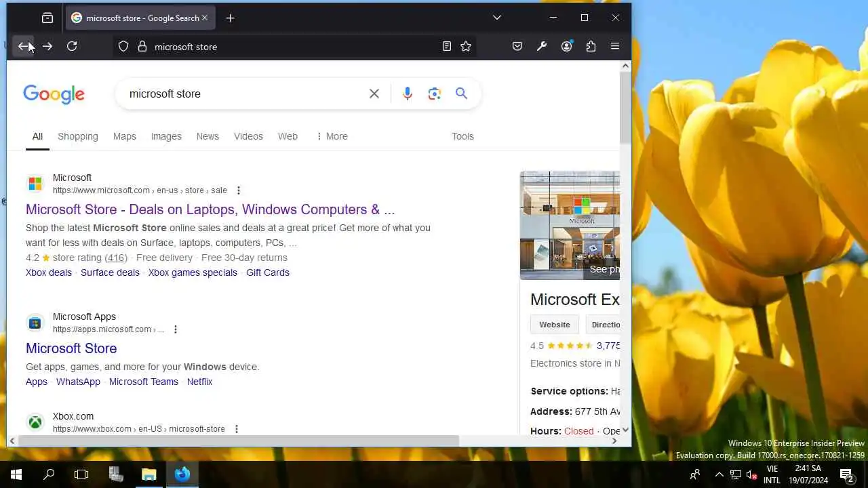Click the scroll right arrow on horizontal scrollbar
This screenshot has height=488, width=868.
pos(614,441)
